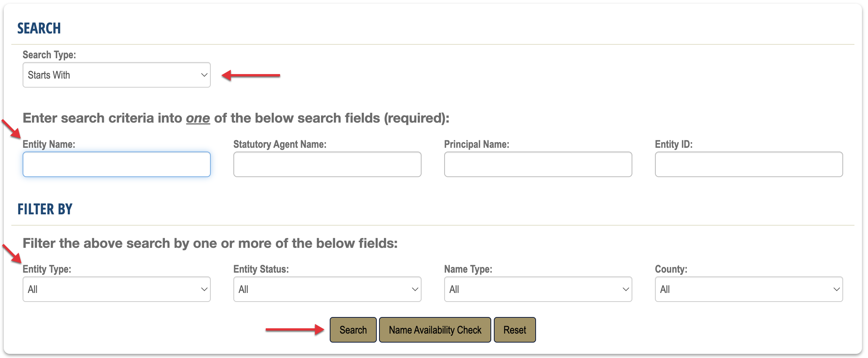Expand the Name Type dropdown
Viewport: 868px width, 358px height.
[x=538, y=289]
